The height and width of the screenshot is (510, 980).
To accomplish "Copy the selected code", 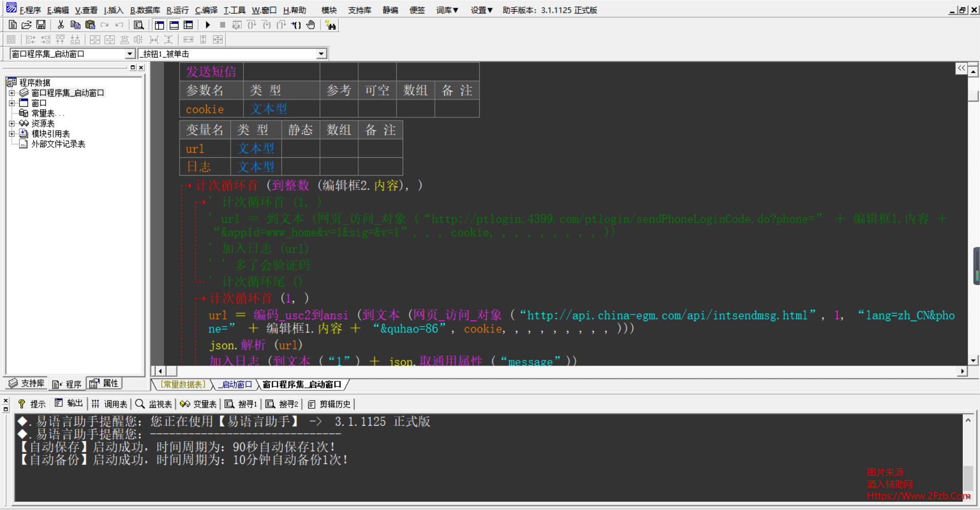I will (x=75, y=25).
